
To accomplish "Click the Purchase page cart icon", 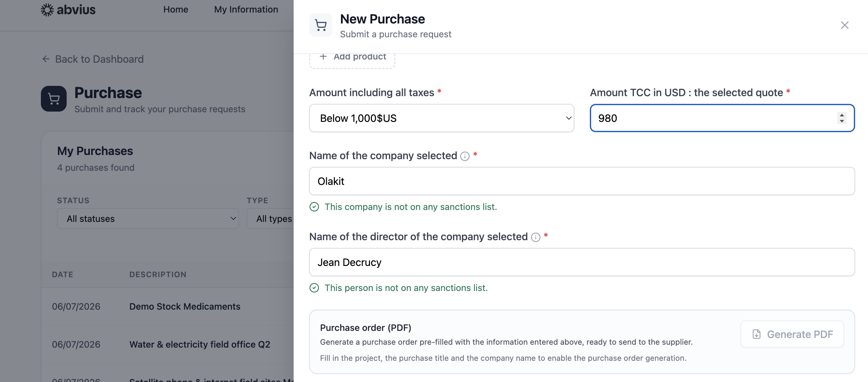I will point(53,99).
